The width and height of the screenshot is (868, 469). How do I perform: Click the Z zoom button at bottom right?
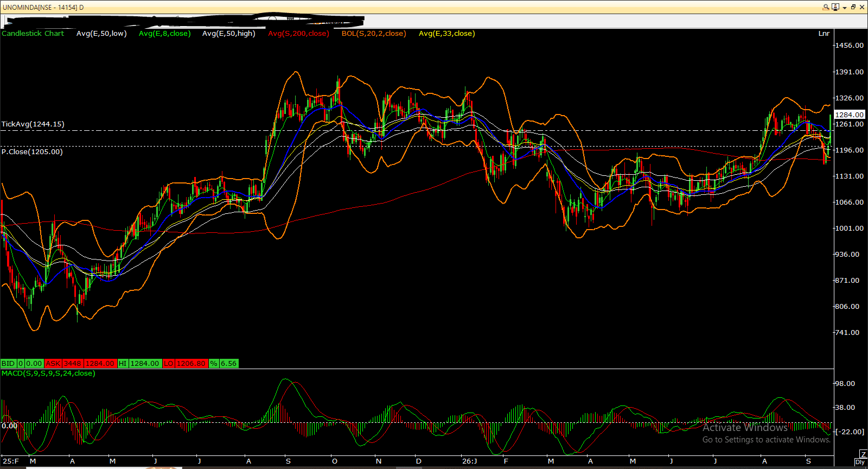pyautogui.click(x=863, y=454)
